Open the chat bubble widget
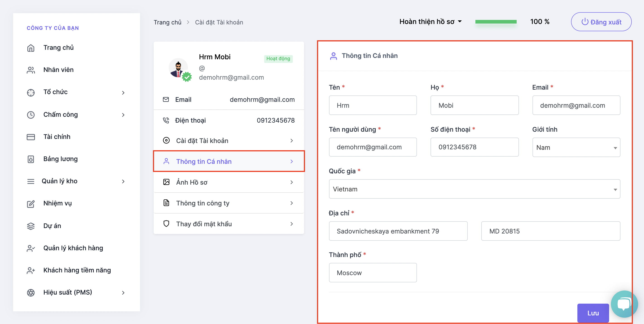 pos(624,304)
